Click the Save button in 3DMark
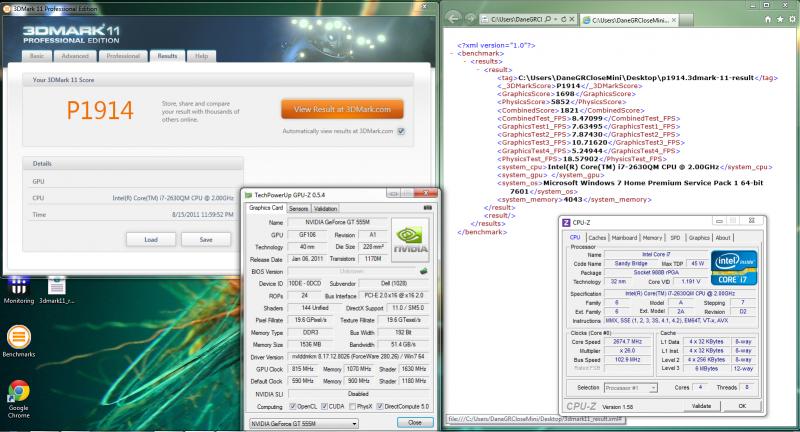This screenshot has width=800, height=432. pyautogui.click(x=206, y=240)
